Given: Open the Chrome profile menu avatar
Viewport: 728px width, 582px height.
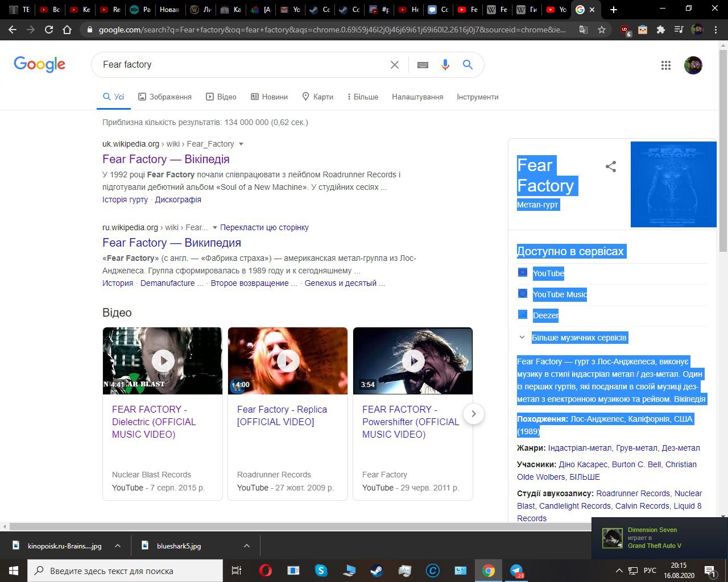Looking at the screenshot, I should tap(697, 30).
